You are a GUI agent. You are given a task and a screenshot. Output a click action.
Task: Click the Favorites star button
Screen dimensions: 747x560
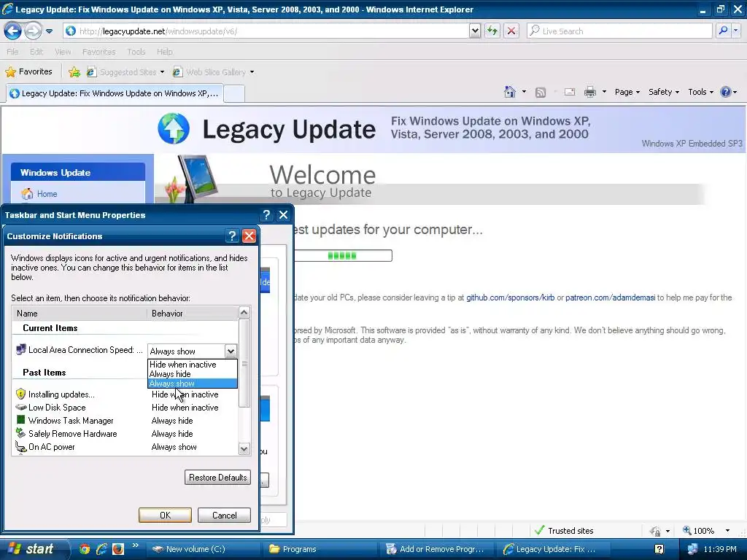tap(28, 72)
